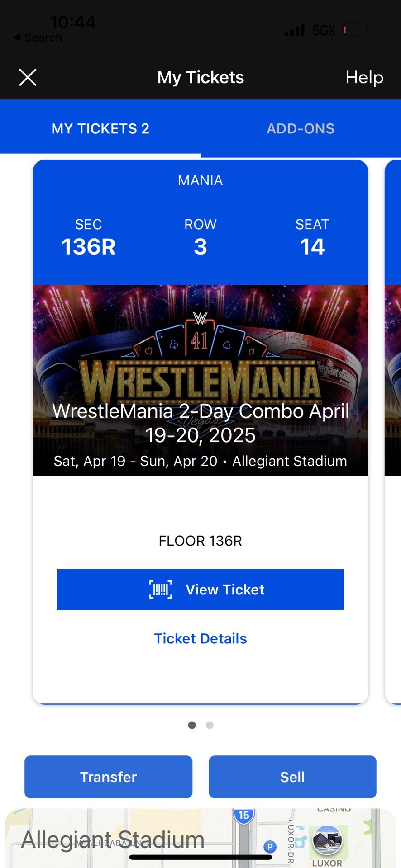The height and width of the screenshot is (868, 401).
Task: Tap the parking icon on the map
Action: pos(270,847)
